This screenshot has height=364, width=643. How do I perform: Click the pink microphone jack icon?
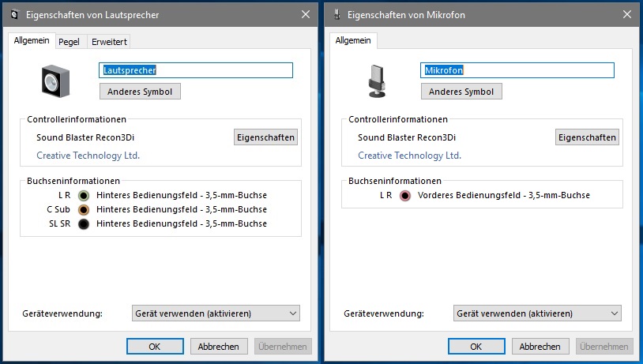point(405,196)
